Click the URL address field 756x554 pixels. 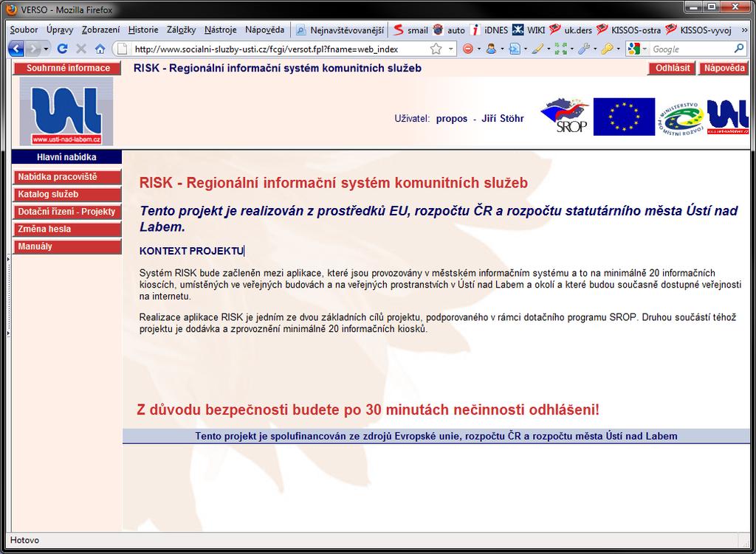click(280, 49)
